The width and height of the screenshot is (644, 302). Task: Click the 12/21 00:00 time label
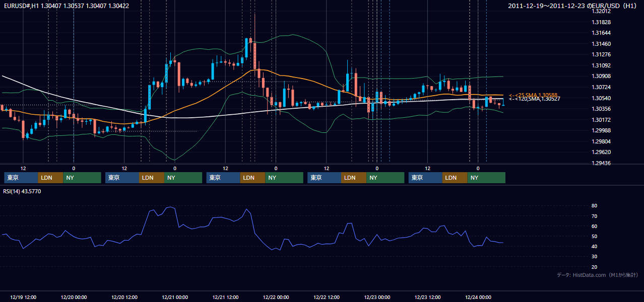175,297
